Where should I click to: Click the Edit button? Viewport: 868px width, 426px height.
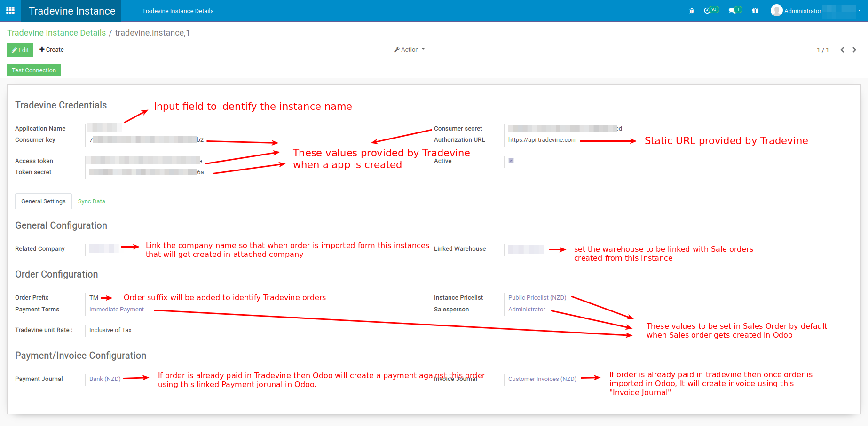pyautogui.click(x=20, y=50)
